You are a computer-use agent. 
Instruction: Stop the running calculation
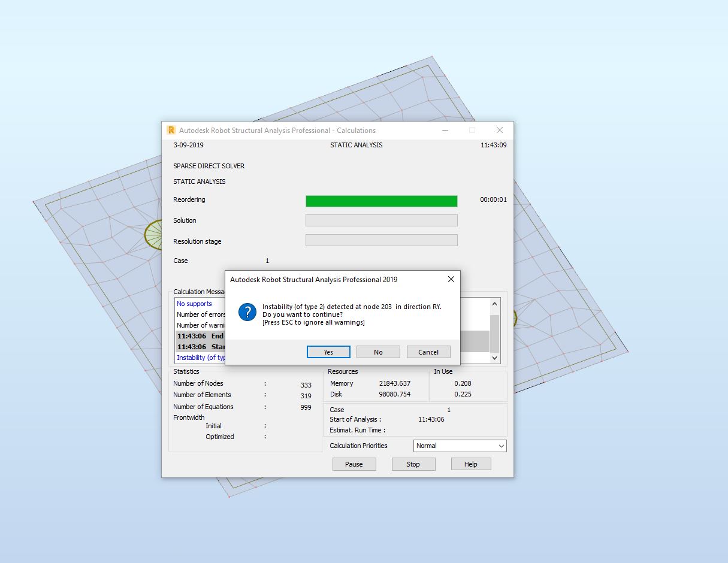(x=413, y=464)
